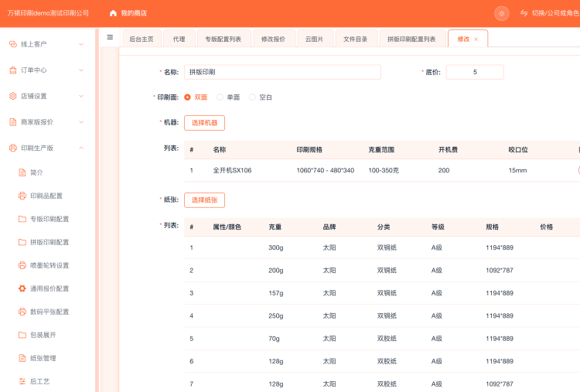Switch to the 云图片 tab

[x=315, y=39]
